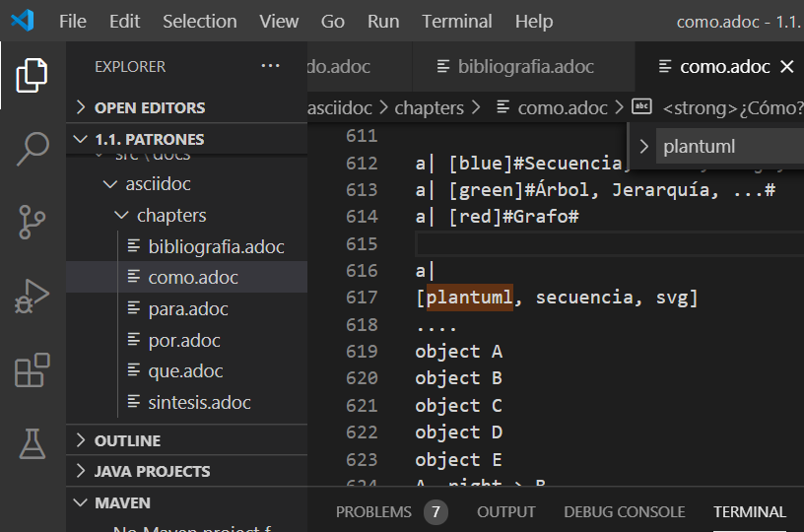Switch to the Problems panel tab
Screen dimensions: 804x532
[x=373, y=511]
